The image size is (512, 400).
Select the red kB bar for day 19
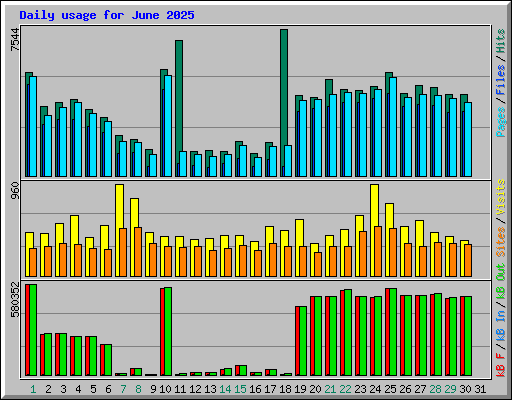(x=297, y=341)
